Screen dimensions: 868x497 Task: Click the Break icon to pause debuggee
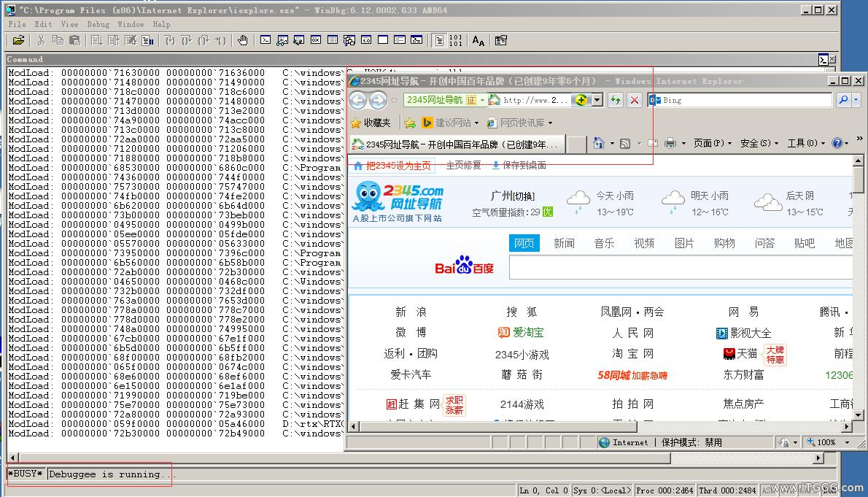tap(147, 40)
